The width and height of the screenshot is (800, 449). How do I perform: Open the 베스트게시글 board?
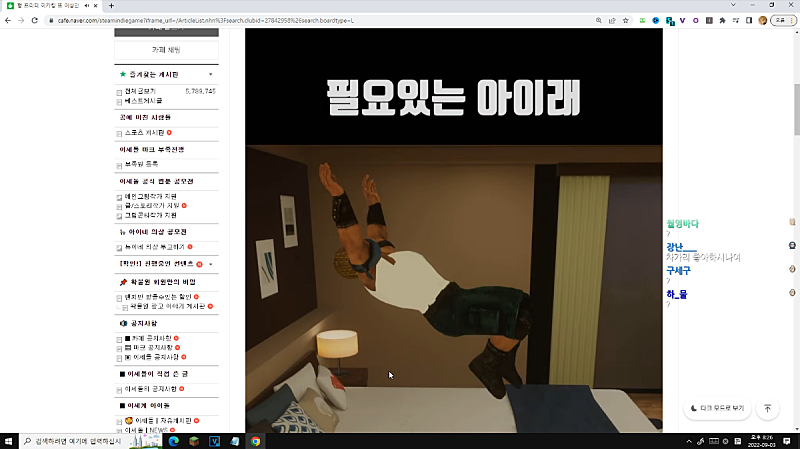pyautogui.click(x=143, y=101)
